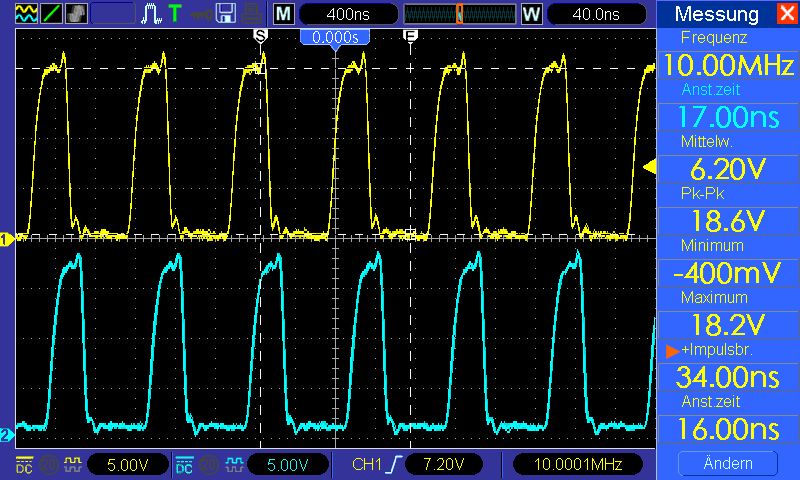Click the E zoom end marker
This screenshot has height=480, width=800.
click(x=410, y=35)
